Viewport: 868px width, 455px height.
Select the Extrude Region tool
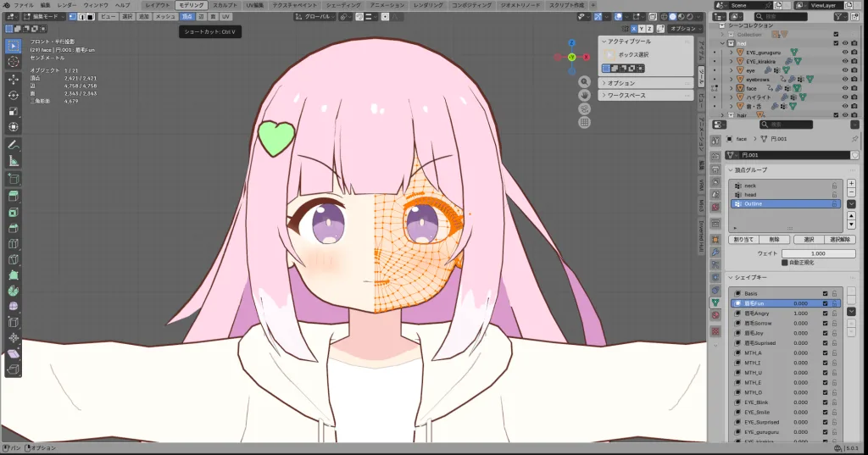click(x=14, y=197)
